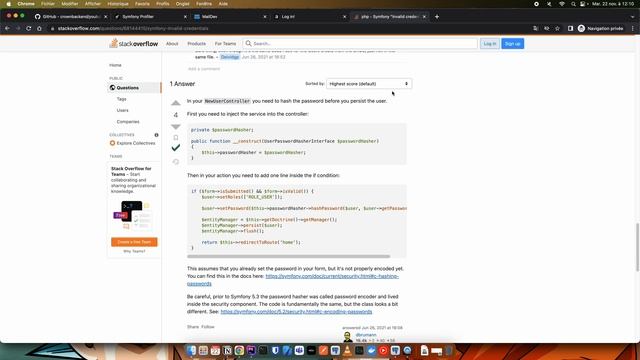Open Companies in the sidebar
The width and height of the screenshot is (640, 360).
(128, 122)
